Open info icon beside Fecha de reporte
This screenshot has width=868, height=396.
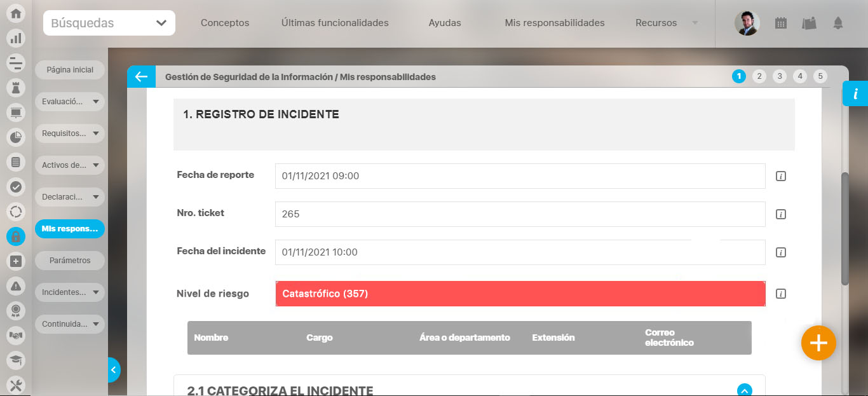point(781,176)
